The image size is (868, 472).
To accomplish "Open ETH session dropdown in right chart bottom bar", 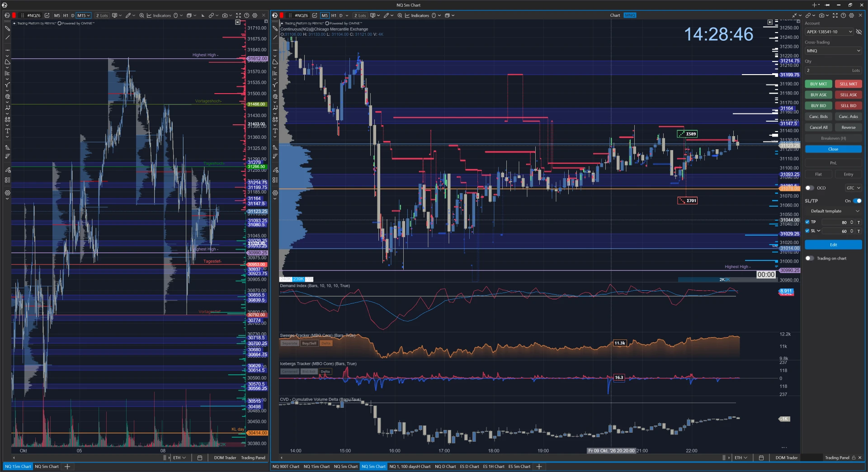I will point(741,458).
